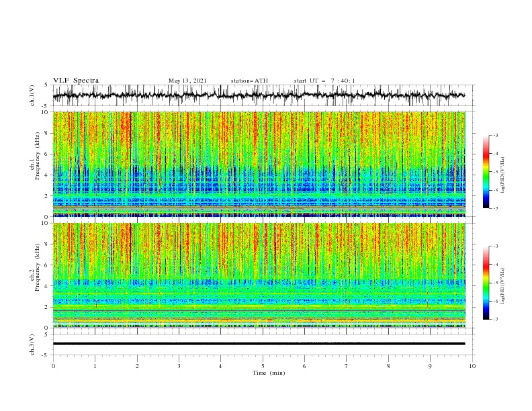The image size is (532, 411).
Task: Select the date text "May 13, 2021"
Action: pos(187,81)
